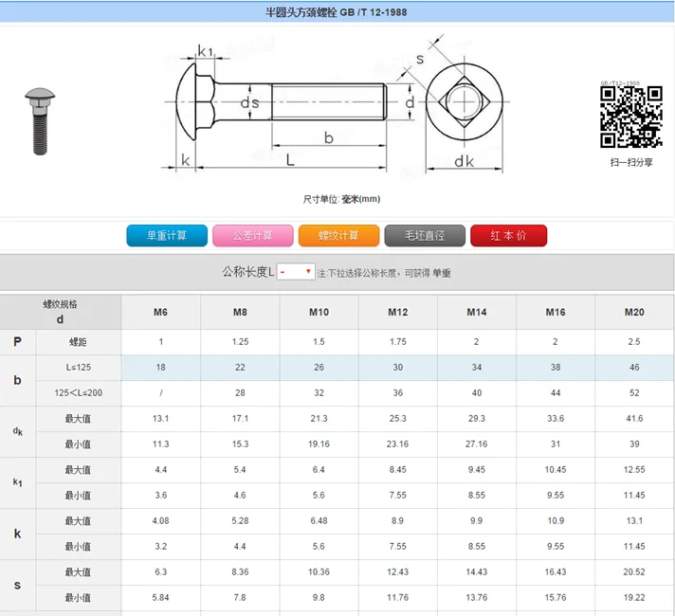
Task: Select the M16 column header
Action: 556,312
